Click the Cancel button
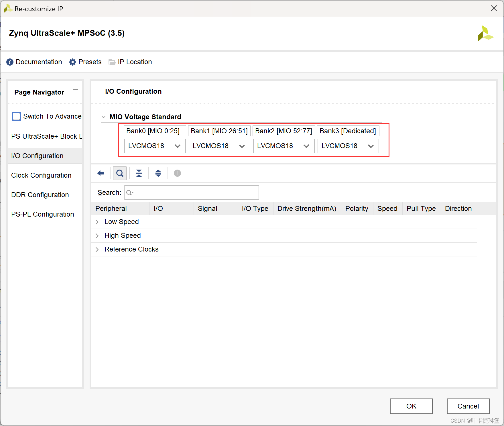The image size is (504, 426). coord(468,406)
